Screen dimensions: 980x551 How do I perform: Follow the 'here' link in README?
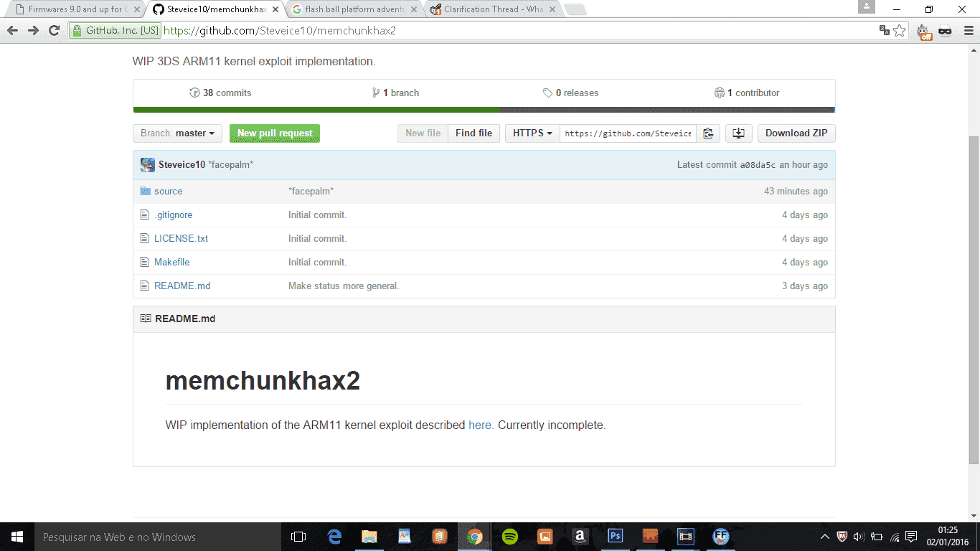click(480, 425)
